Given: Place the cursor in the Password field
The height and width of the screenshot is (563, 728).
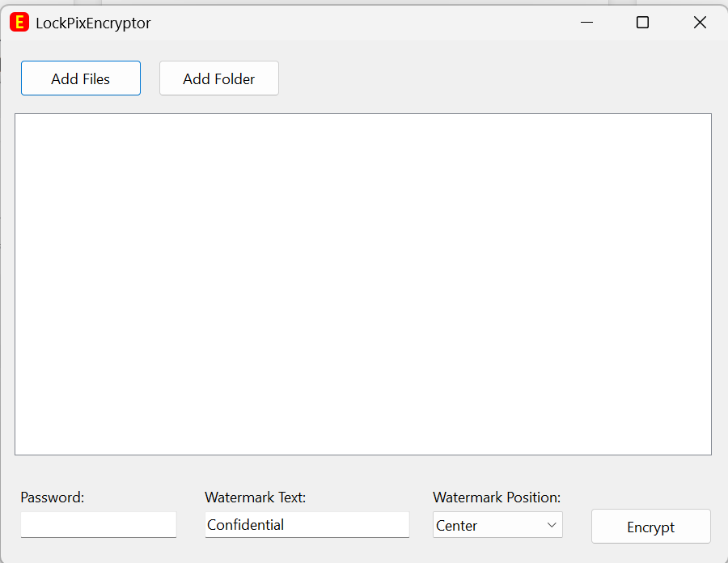Looking at the screenshot, I should (x=98, y=524).
